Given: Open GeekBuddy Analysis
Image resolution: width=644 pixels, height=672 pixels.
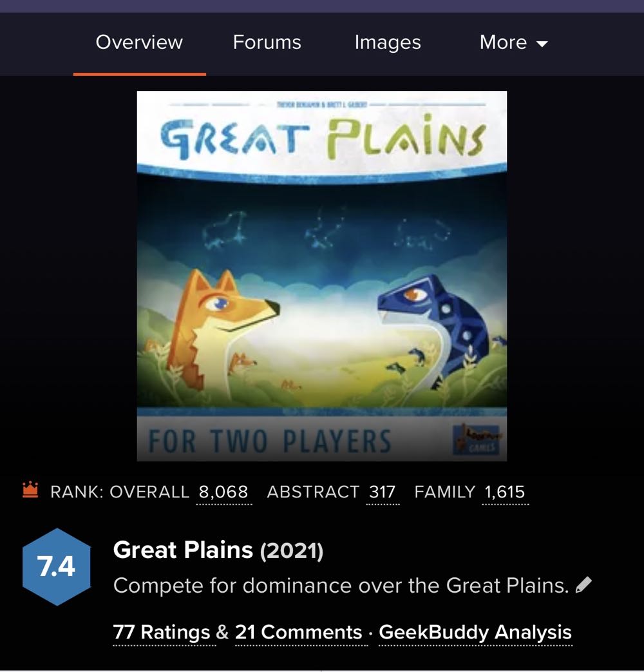Looking at the screenshot, I should [x=475, y=632].
